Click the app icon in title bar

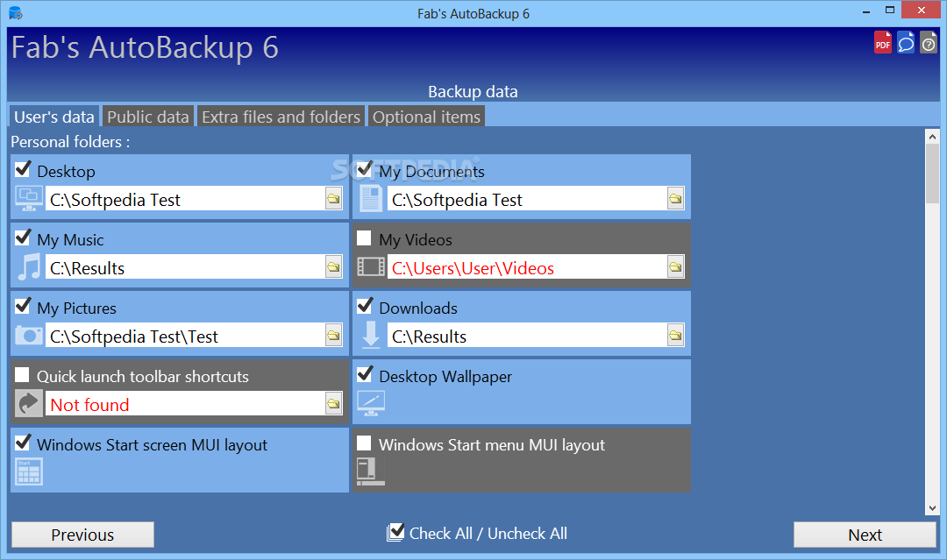(x=15, y=12)
